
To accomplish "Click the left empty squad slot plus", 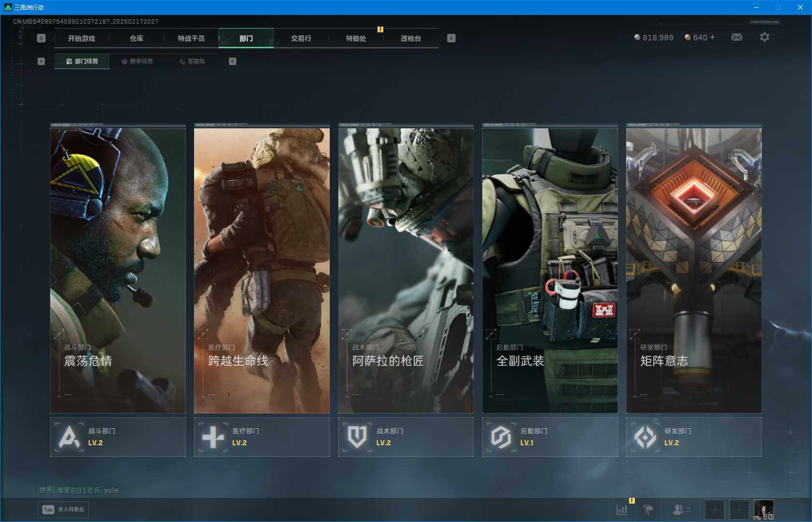I will coord(714,509).
